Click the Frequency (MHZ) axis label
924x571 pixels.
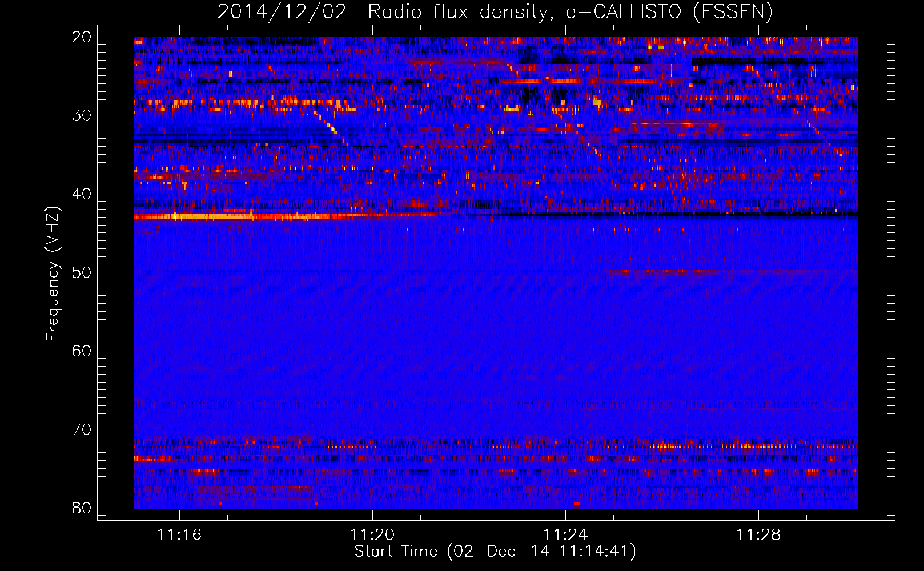click(x=52, y=274)
